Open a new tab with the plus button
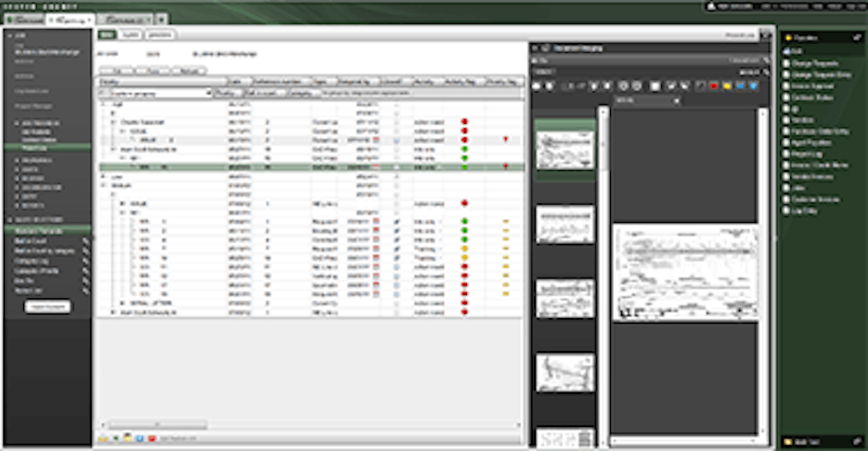Viewport: 868px width, 451px height. [x=160, y=18]
